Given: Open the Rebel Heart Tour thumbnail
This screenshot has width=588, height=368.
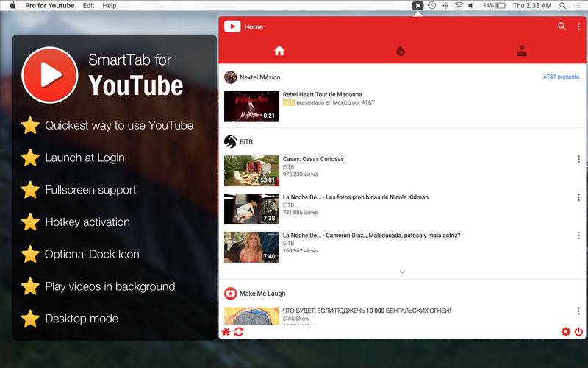Looking at the screenshot, I should pos(251,106).
